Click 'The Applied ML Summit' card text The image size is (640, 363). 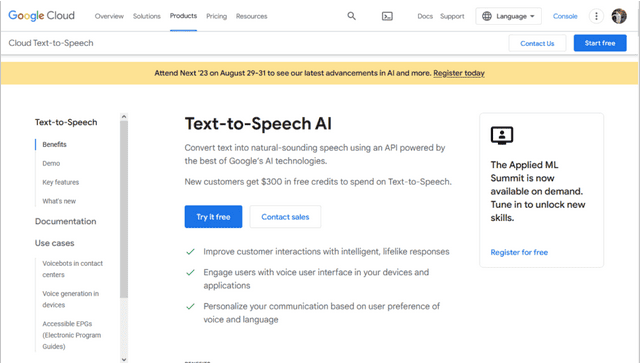(538, 191)
